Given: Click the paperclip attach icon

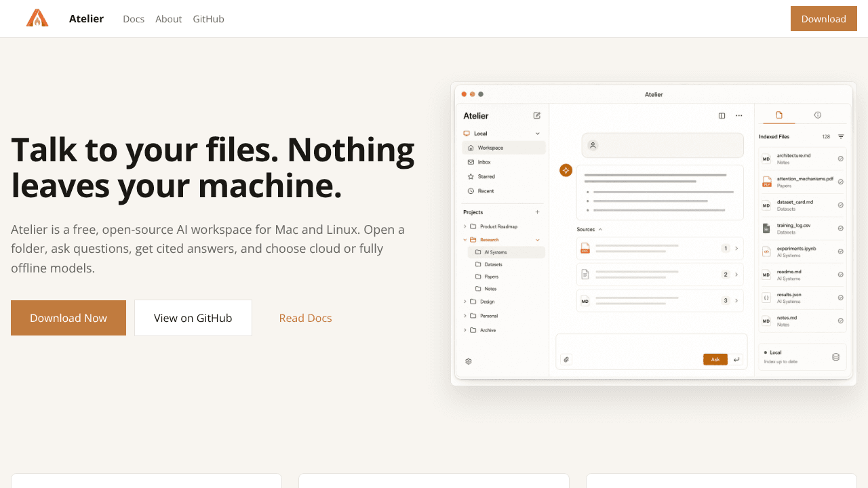Looking at the screenshot, I should point(566,359).
